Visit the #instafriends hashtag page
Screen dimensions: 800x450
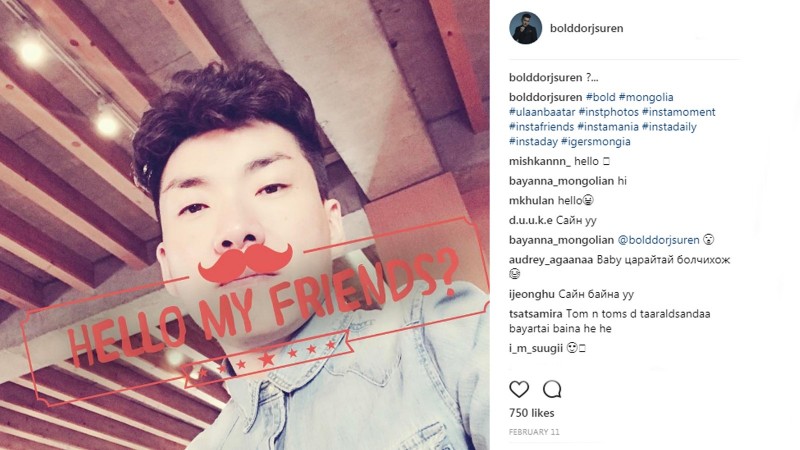click(x=541, y=127)
